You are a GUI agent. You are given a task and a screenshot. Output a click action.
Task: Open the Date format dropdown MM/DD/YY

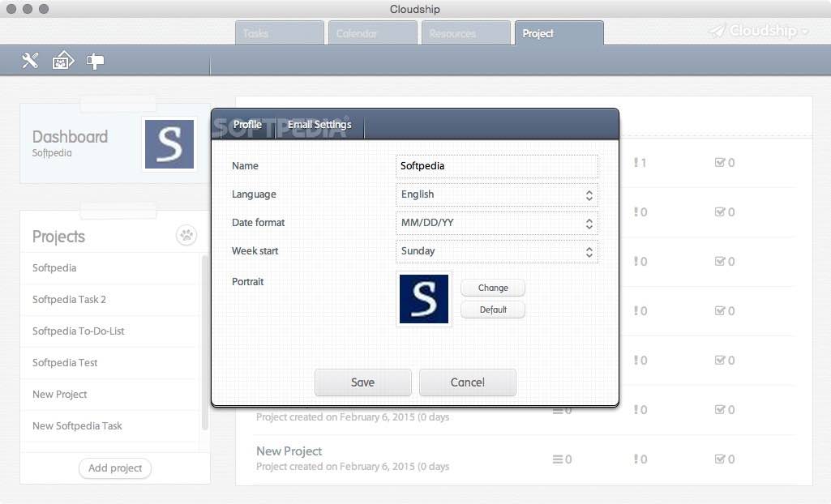coord(497,223)
